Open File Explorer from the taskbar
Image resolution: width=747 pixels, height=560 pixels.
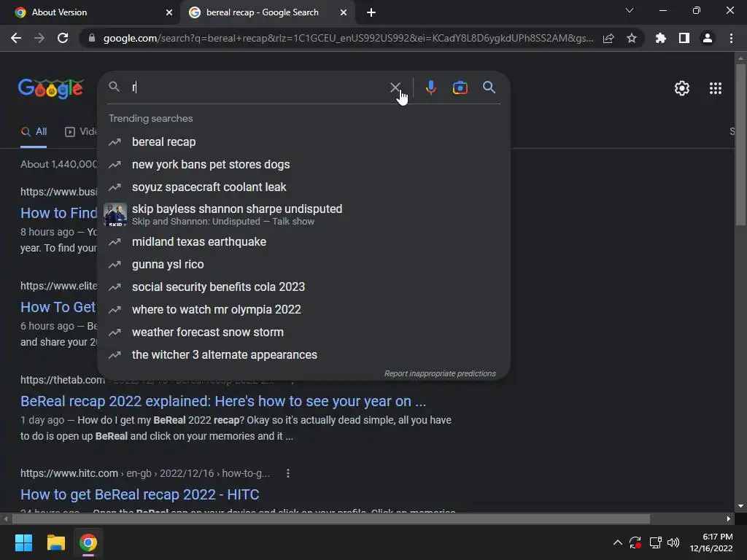click(55, 542)
